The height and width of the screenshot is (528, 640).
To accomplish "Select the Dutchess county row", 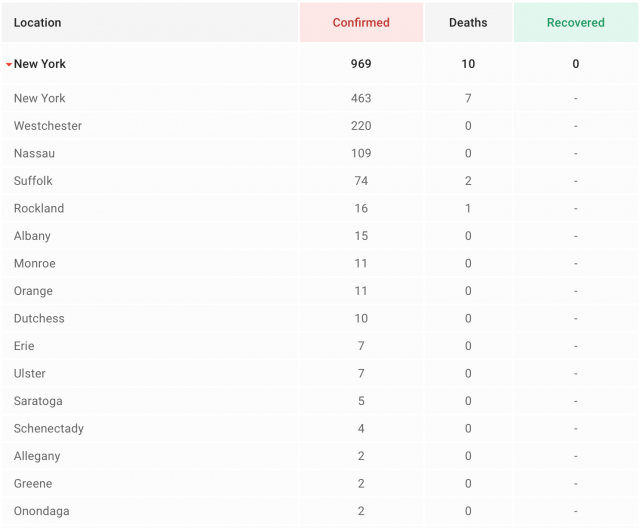I will (39, 319).
